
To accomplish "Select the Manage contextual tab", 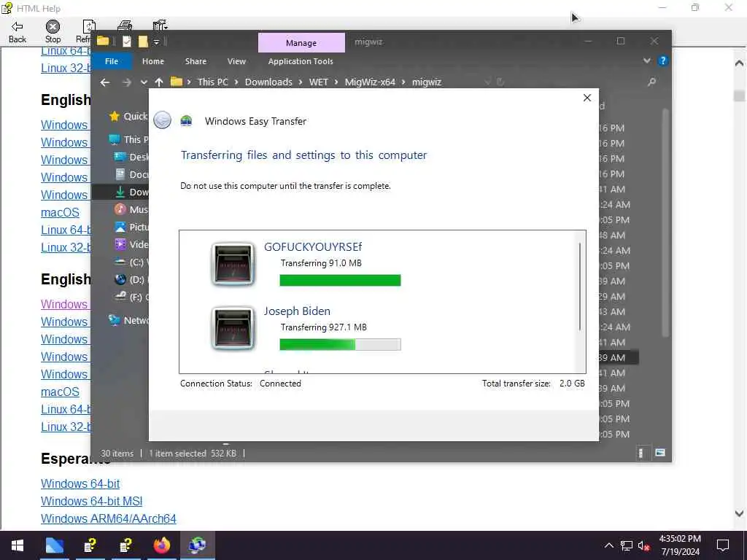I will click(301, 43).
